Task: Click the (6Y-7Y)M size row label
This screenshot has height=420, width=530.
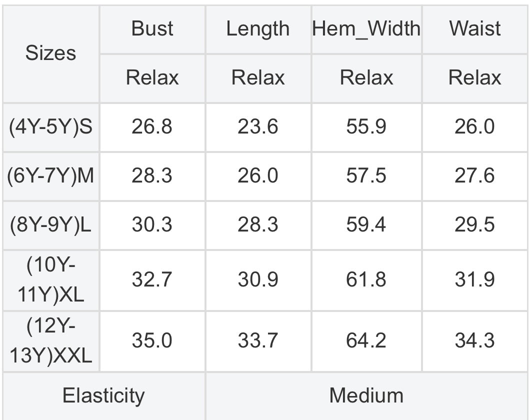Action: (x=50, y=176)
